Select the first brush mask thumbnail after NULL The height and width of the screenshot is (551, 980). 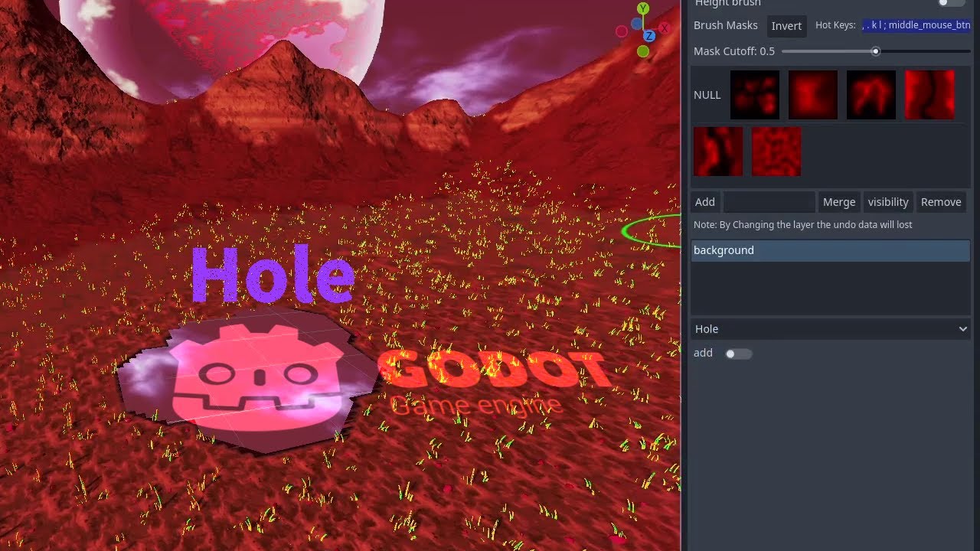(755, 95)
